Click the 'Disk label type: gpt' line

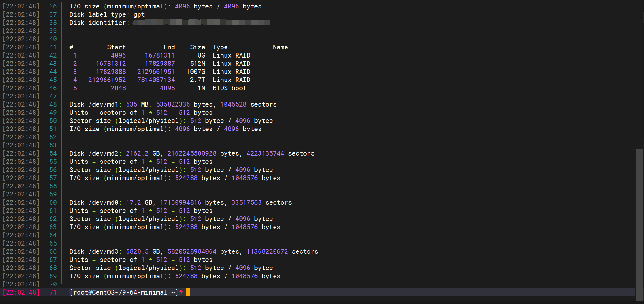tap(107, 14)
